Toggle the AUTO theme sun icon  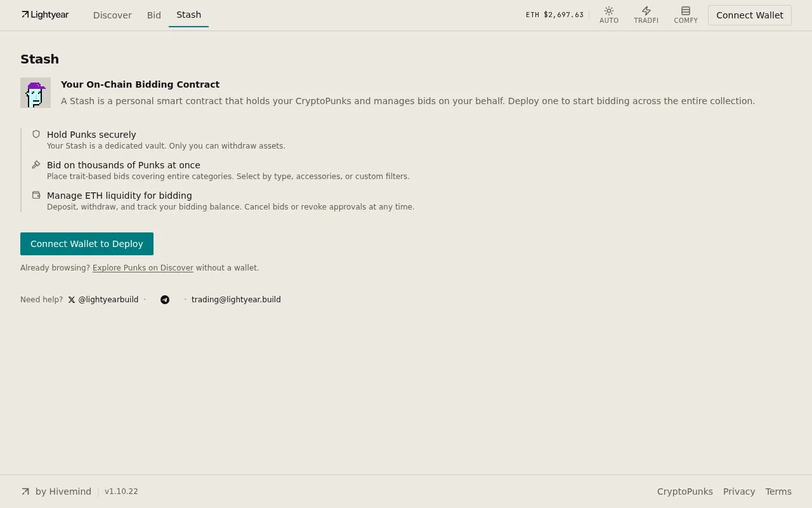tap(609, 11)
